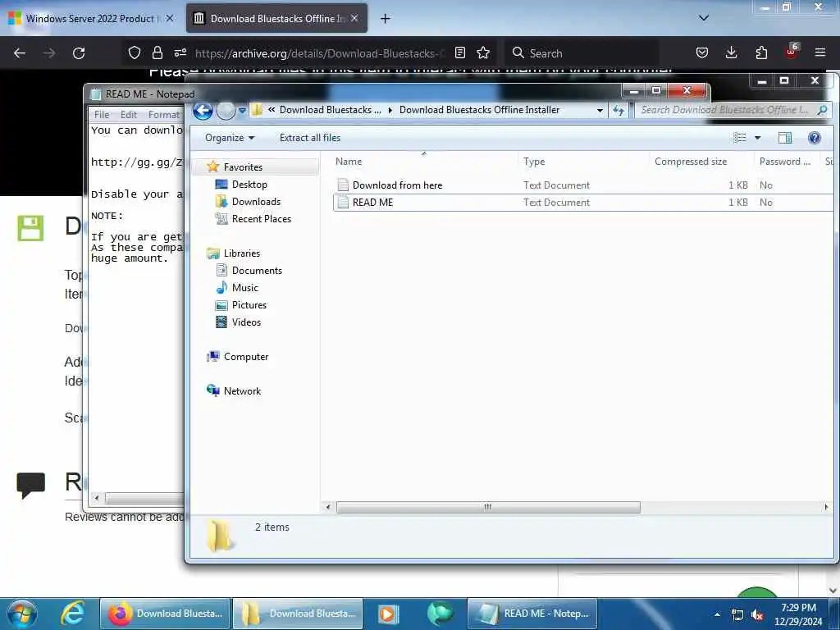Sort by the Type column header
This screenshot has width=840, height=630.
pos(533,162)
